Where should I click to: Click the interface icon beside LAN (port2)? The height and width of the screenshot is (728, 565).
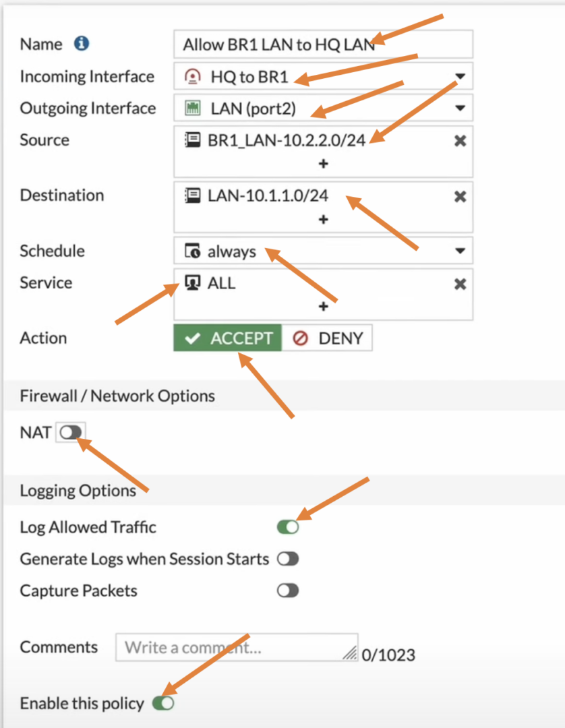pos(194,108)
